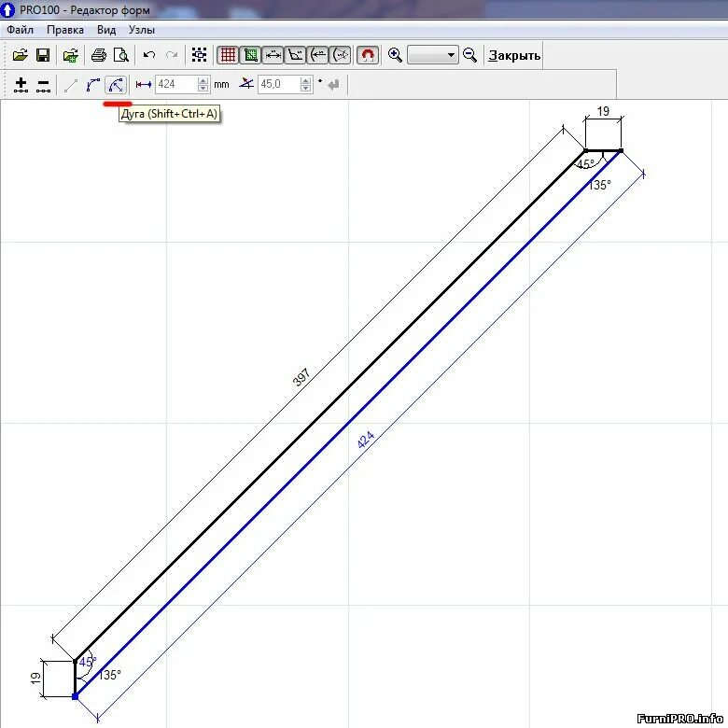Screen dimensions: 728x728
Task: Open the Файл menu
Action: click(20, 30)
